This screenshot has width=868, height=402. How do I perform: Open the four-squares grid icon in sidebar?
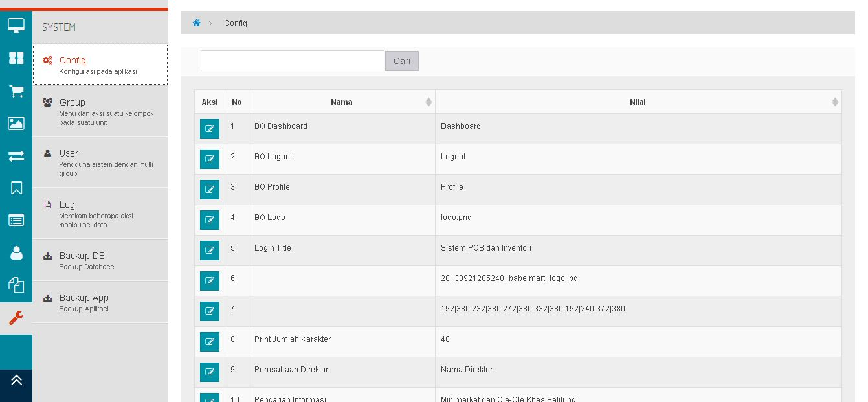pyautogui.click(x=16, y=58)
